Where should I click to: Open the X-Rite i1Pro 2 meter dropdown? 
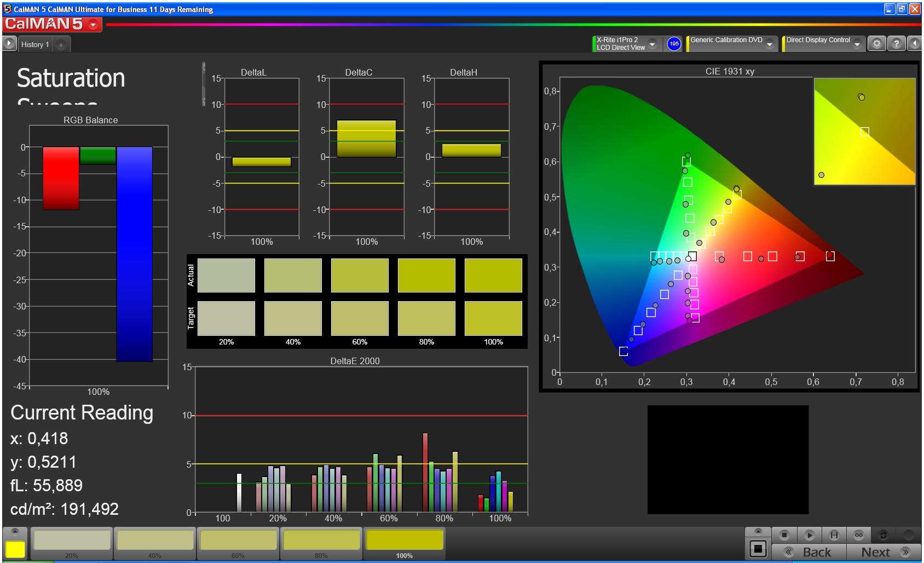click(652, 44)
